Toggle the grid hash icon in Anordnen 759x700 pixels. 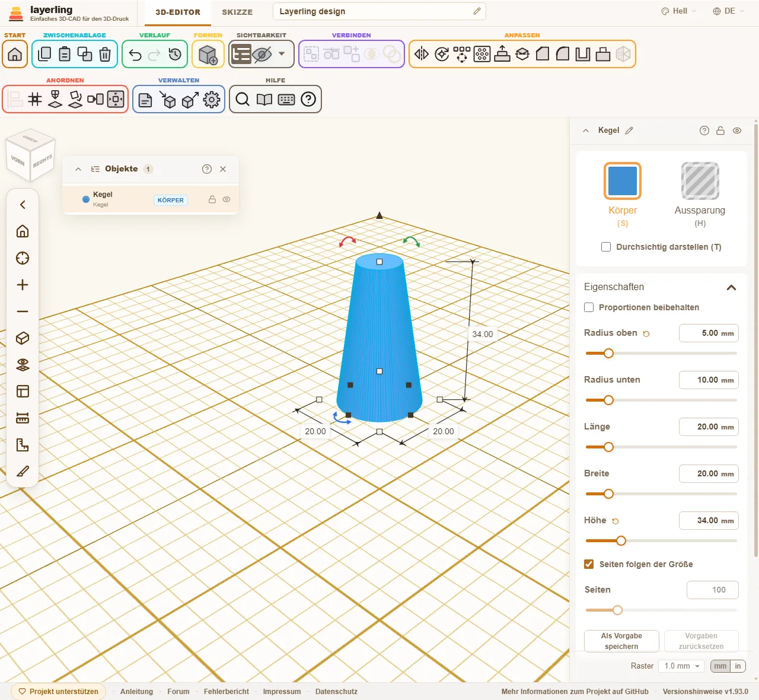coord(35,99)
